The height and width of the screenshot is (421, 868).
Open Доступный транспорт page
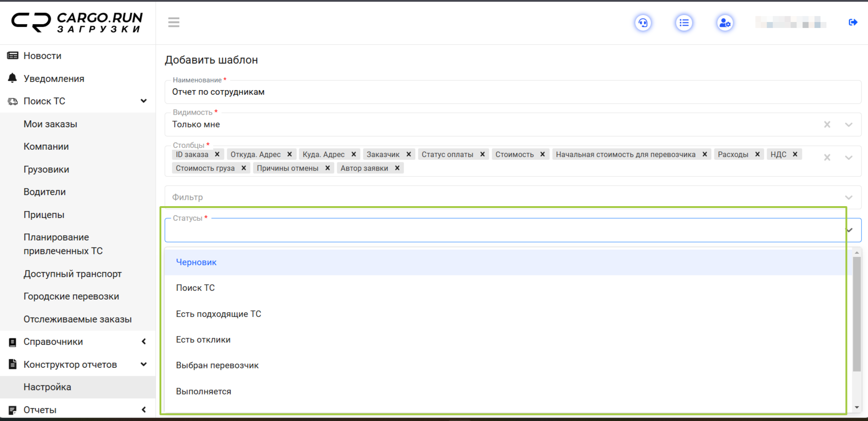coord(72,274)
